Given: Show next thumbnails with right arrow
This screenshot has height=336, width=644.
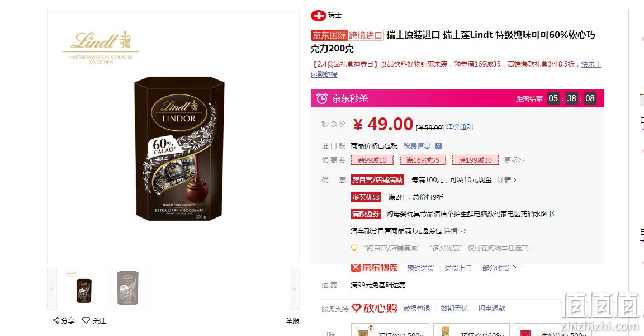Looking at the screenshot, I should click(x=295, y=289).
